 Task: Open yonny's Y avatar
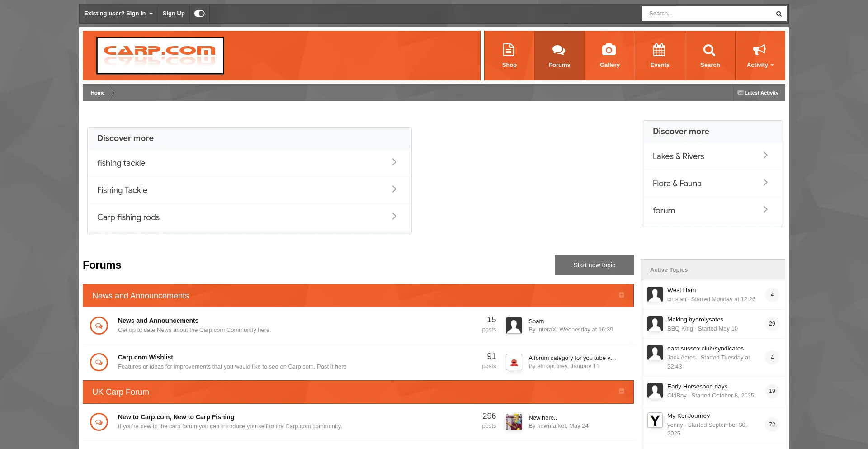pyautogui.click(x=655, y=420)
